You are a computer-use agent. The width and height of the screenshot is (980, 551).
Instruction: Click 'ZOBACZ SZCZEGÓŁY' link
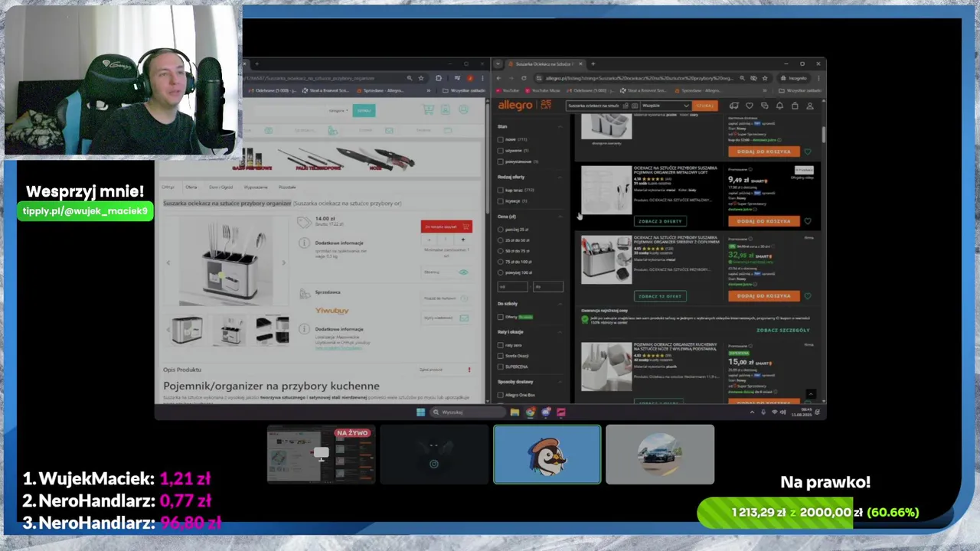[782, 330]
